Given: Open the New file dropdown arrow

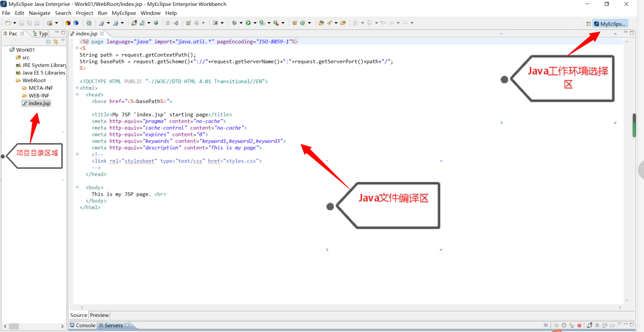Looking at the screenshot, I should tap(14, 23).
